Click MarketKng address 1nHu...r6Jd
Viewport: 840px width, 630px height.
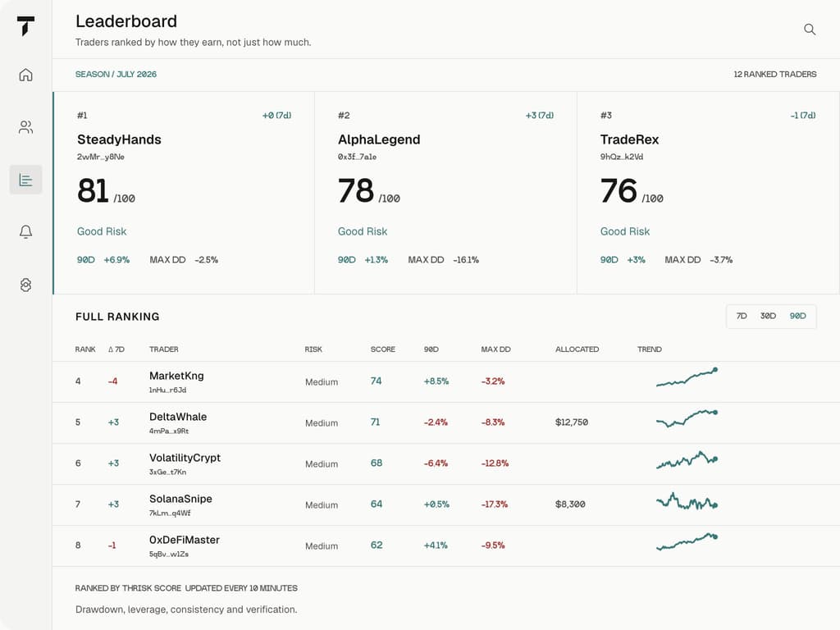(x=167, y=390)
